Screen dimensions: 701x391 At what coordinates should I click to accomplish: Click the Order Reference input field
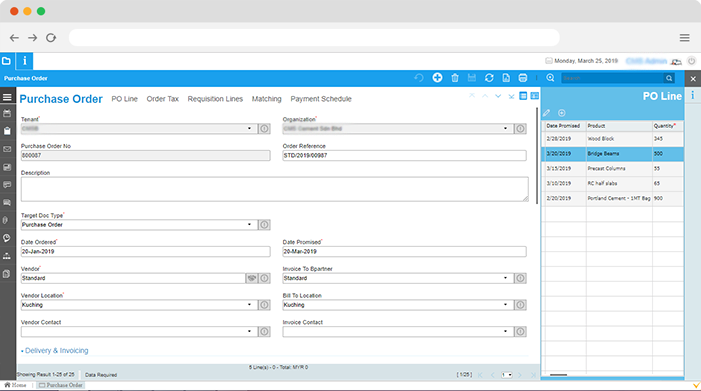pyautogui.click(x=404, y=156)
